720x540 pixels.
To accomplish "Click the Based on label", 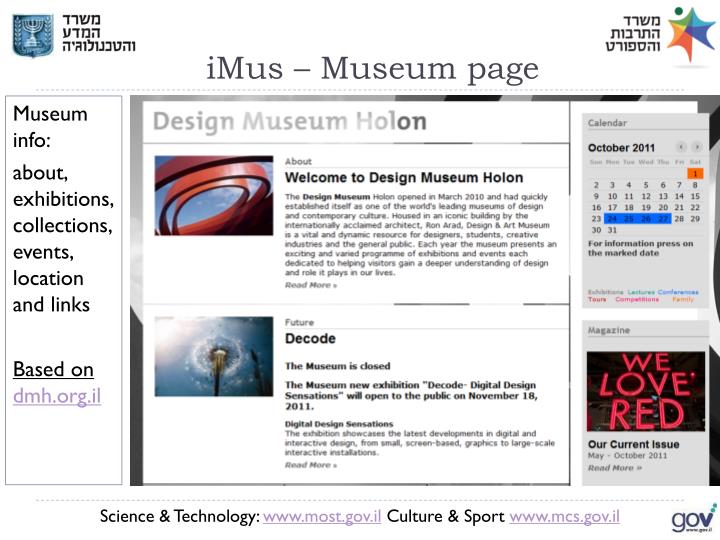I will [x=53, y=369].
